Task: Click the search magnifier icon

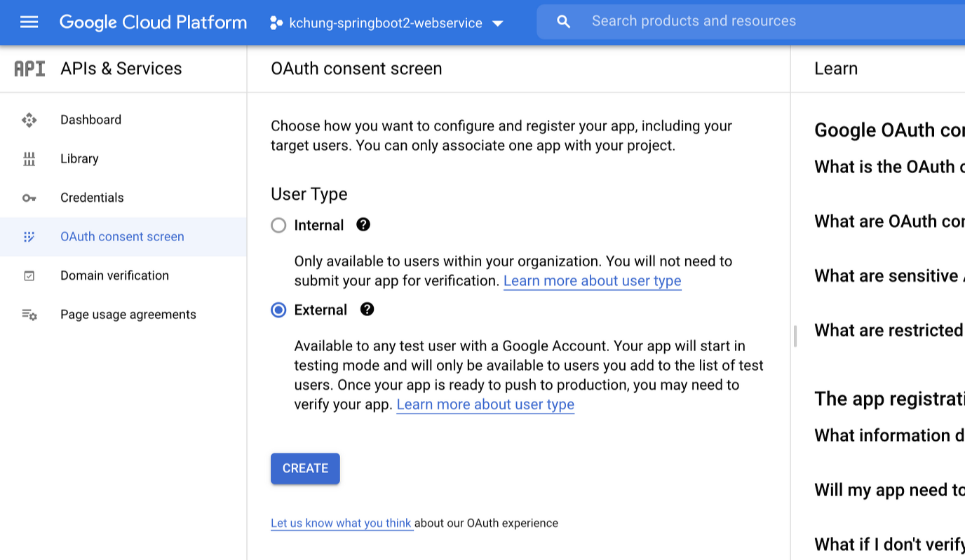Action: 563,22
